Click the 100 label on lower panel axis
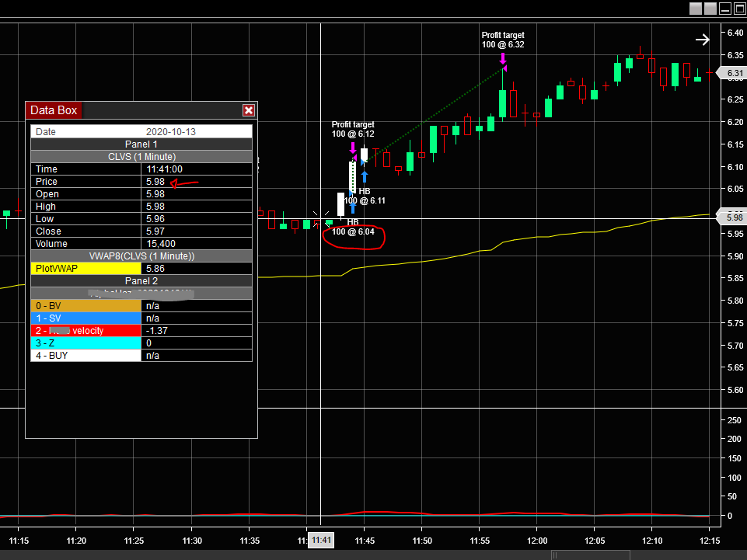 [734, 477]
